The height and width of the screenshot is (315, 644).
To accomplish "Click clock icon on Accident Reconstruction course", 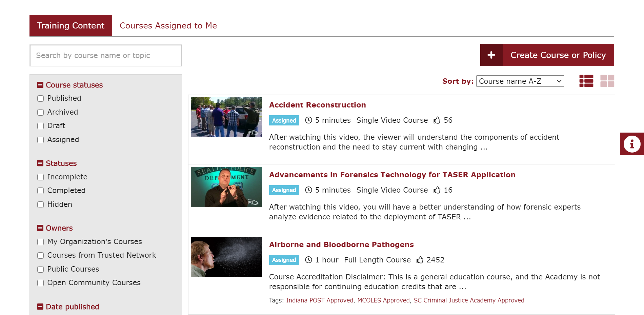I will tap(308, 120).
